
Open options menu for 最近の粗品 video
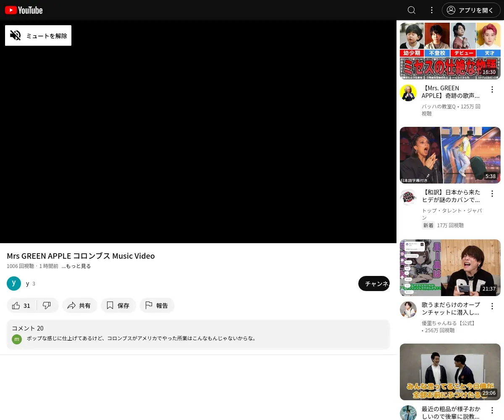[x=492, y=410]
